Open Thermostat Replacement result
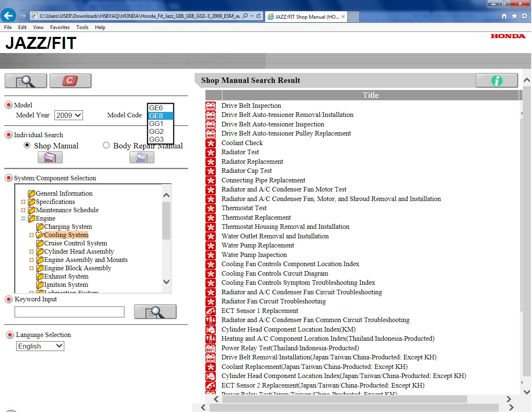 tap(256, 218)
